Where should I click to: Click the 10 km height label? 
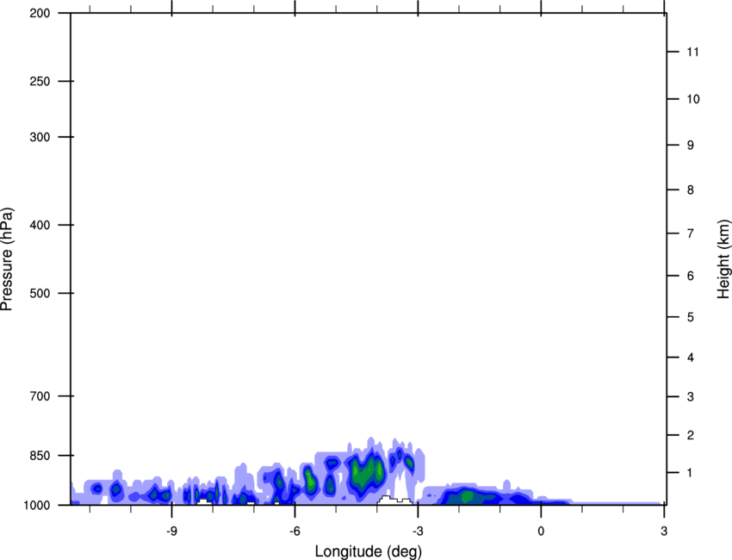pyautogui.click(x=693, y=99)
